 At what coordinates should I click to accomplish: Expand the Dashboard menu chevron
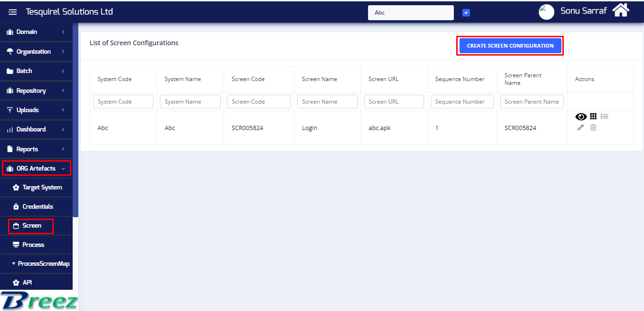click(63, 130)
